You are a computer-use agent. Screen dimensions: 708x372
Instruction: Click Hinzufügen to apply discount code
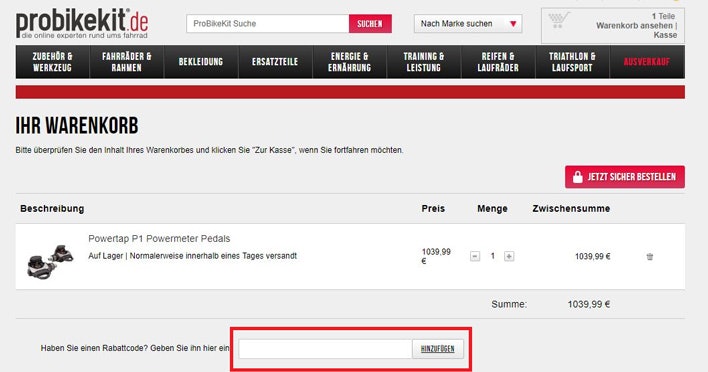point(438,349)
